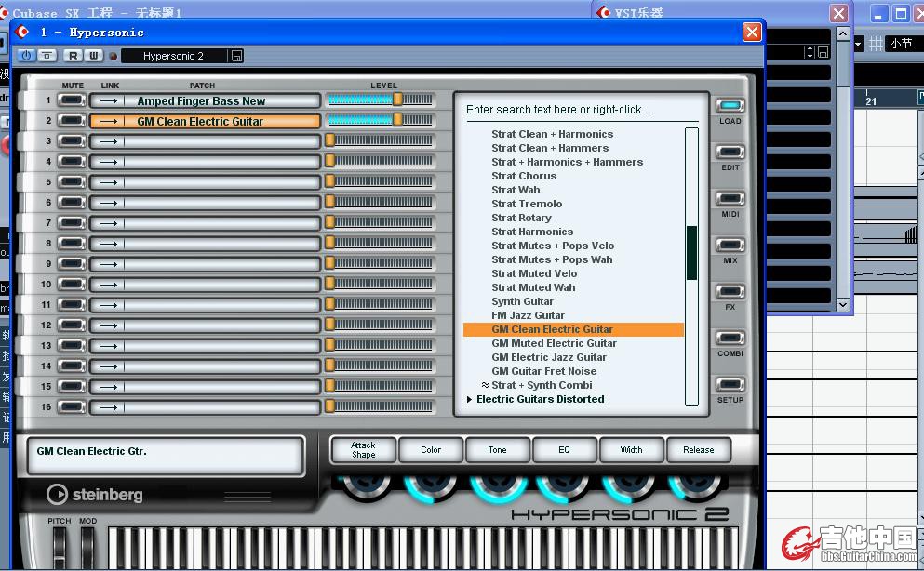
Task: Open the preset file icon beside Hypersonic 2
Action: tap(236, 56)
